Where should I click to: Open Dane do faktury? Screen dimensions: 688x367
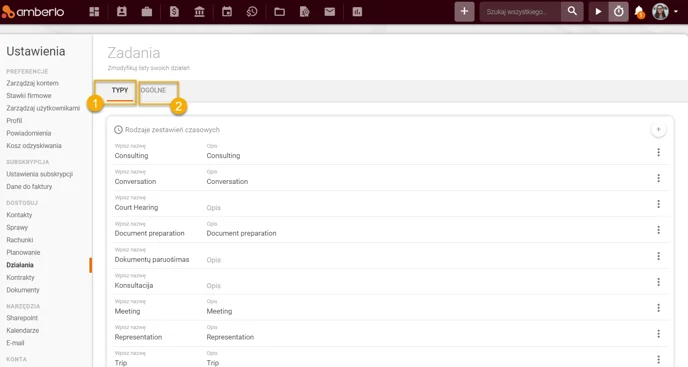29,186
